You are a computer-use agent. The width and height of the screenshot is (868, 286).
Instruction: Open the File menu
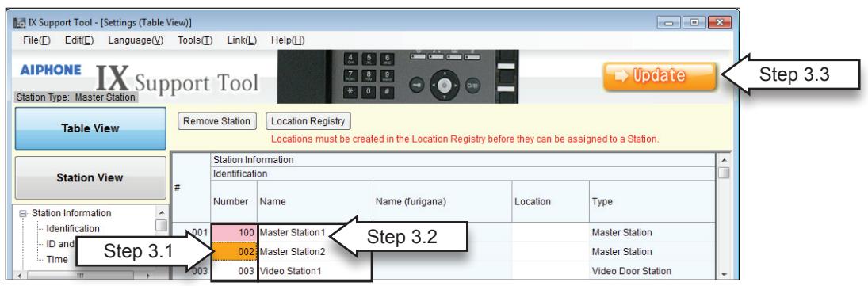tap(36, 40)
